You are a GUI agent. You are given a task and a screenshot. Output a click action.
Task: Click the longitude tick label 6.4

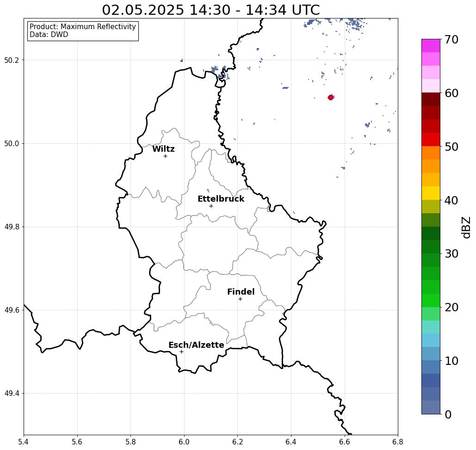click(291, 442)
